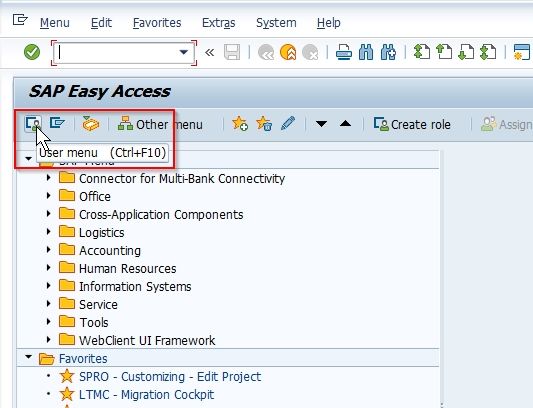Image resolution: width=533 pixels, height=408 pixels.
Task: Open SPRO - Customizing - Edit Project favorite
Action: (170, 377)
